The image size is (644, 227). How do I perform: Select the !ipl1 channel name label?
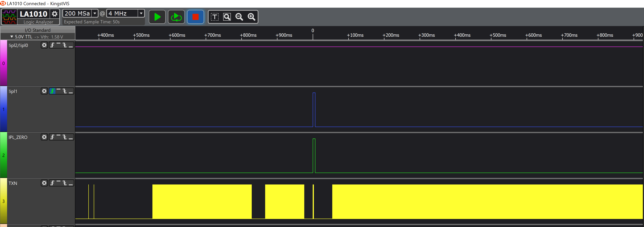(13, 91)
